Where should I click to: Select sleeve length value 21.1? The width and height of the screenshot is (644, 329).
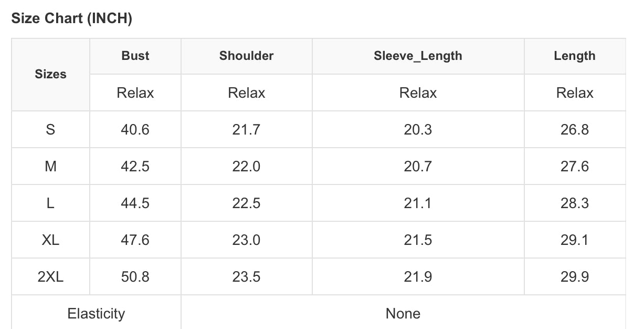tap(418, 203)
